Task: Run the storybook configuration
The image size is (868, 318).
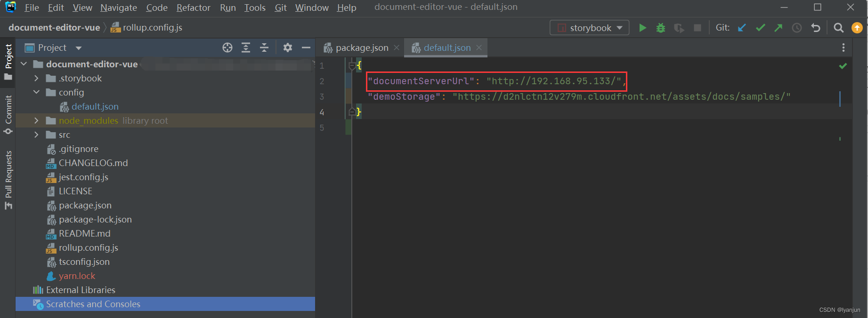Action: click(x=642, y=28)
